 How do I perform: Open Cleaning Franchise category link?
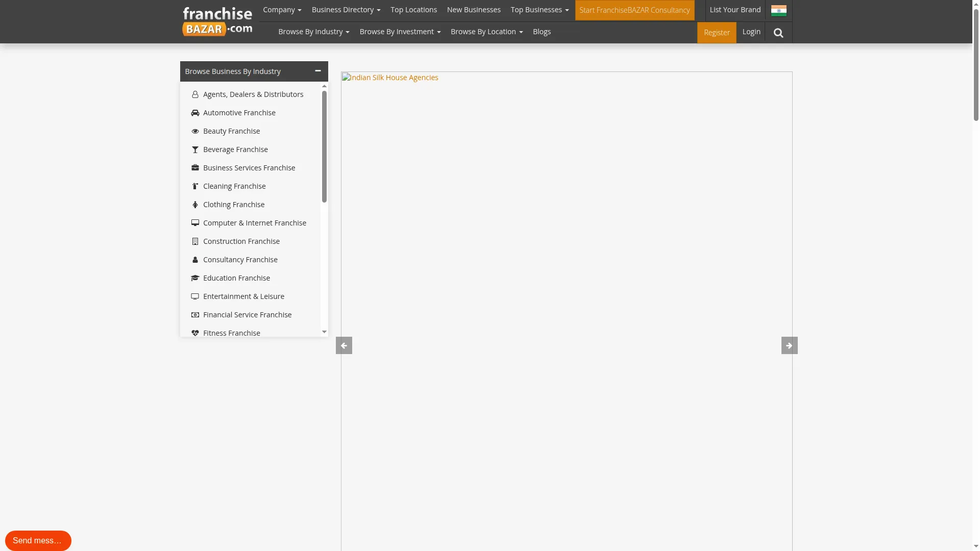(234, 186)
